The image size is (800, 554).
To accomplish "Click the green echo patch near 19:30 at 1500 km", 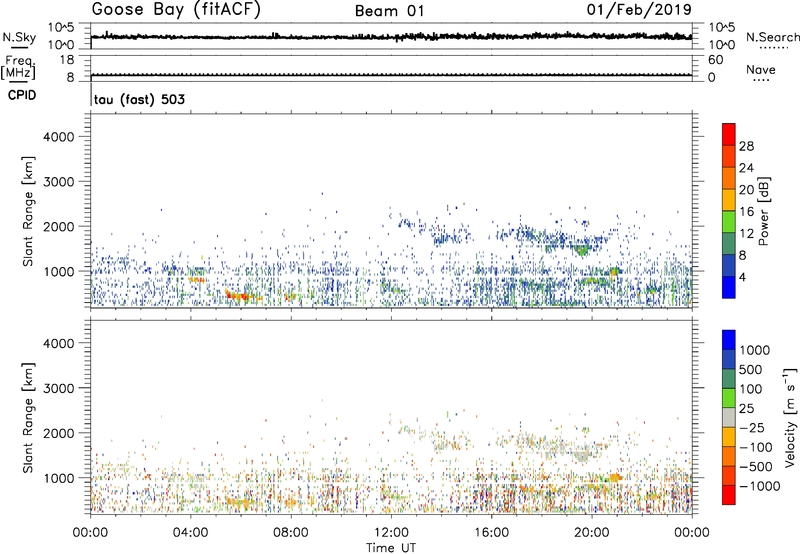I will [x=581, y=250].
